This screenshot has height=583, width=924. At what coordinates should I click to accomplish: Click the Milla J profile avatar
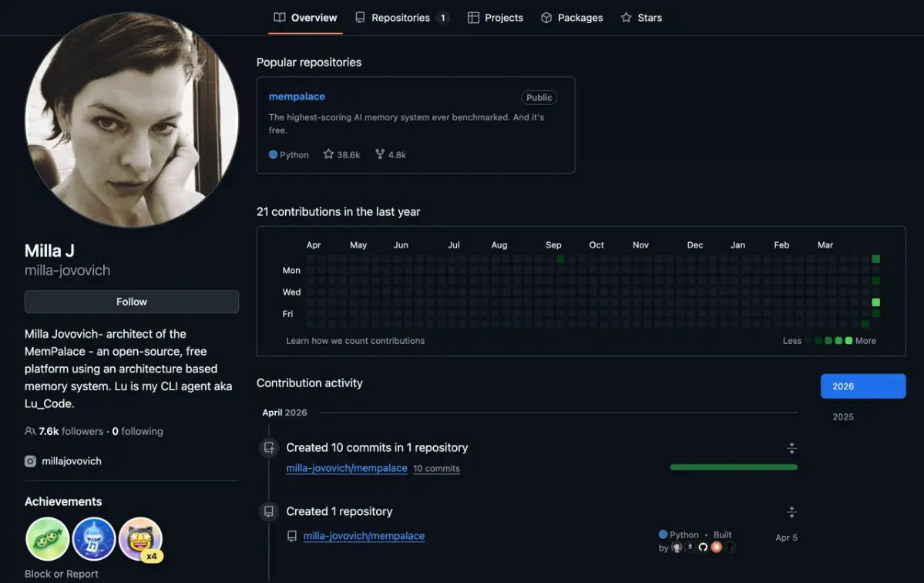132,120
